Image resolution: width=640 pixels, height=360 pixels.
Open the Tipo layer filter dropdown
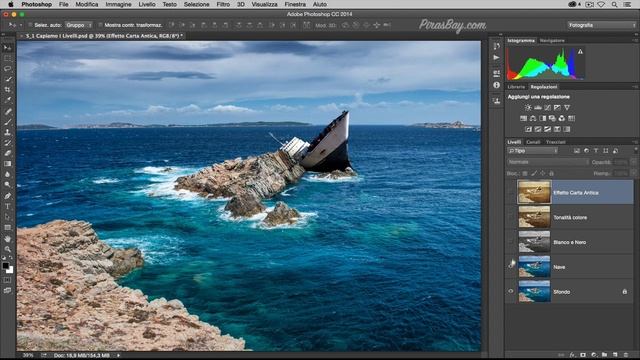[x=533, y=151]
